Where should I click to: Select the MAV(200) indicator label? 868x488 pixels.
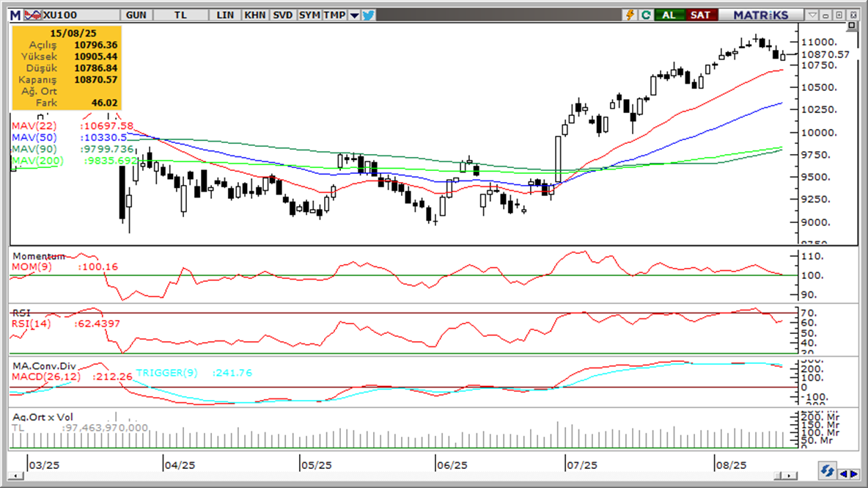click(37, 161)
